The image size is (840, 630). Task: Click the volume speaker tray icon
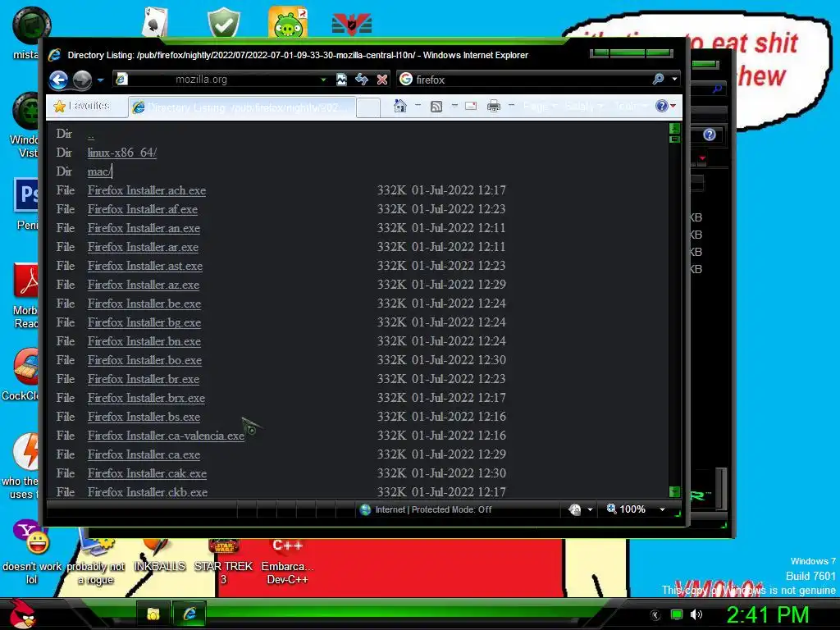pos(696,614)
